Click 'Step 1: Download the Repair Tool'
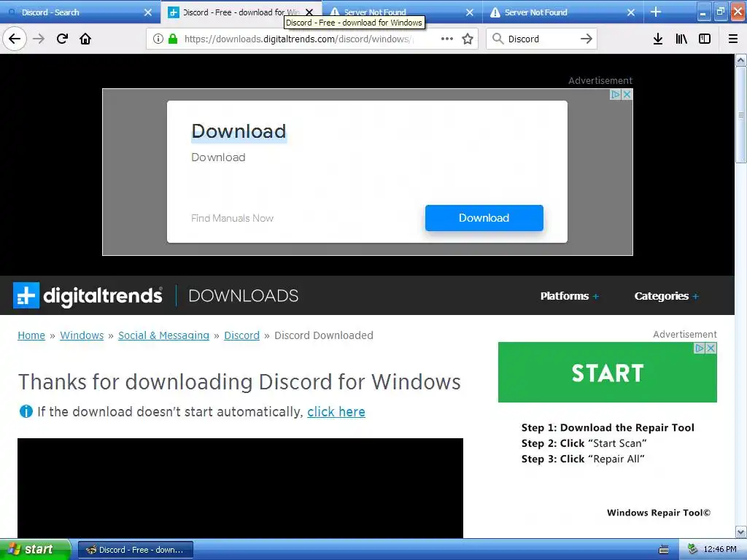The width and height of the screenshot is (747, 560). [x=608, y=427]
